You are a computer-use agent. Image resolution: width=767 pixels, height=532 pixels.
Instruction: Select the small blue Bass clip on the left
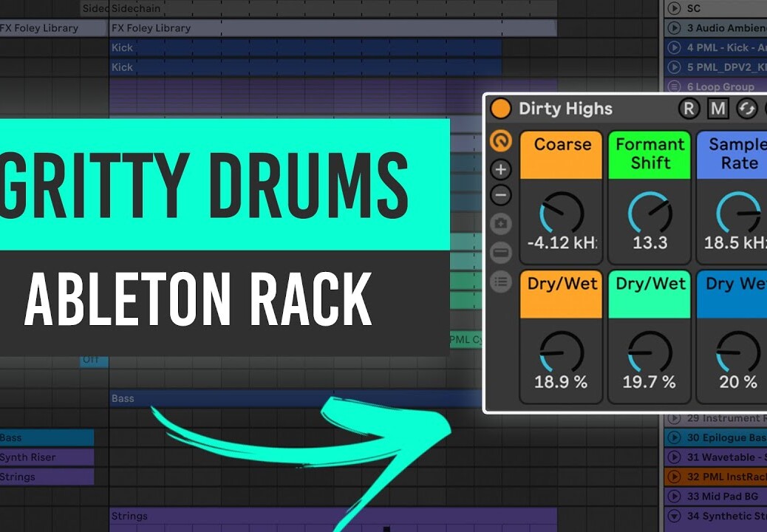point(47,437)
